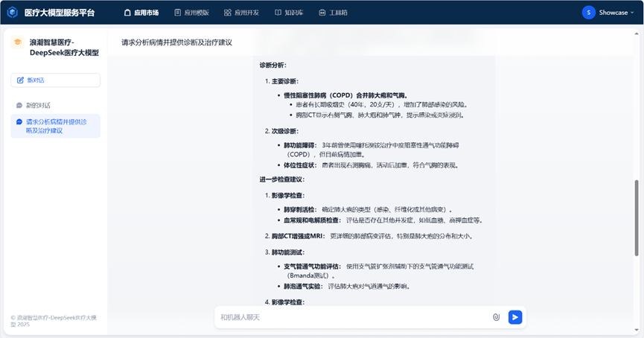Go to the 知识库 tab
This screenshot has width=644, height=338.
[x=289, y=13]
